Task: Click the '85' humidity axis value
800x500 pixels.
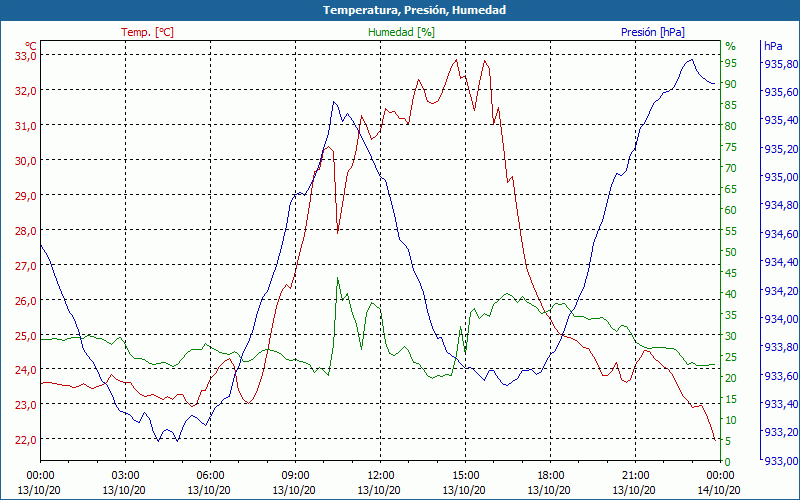Action: click(x=731, y=105)
